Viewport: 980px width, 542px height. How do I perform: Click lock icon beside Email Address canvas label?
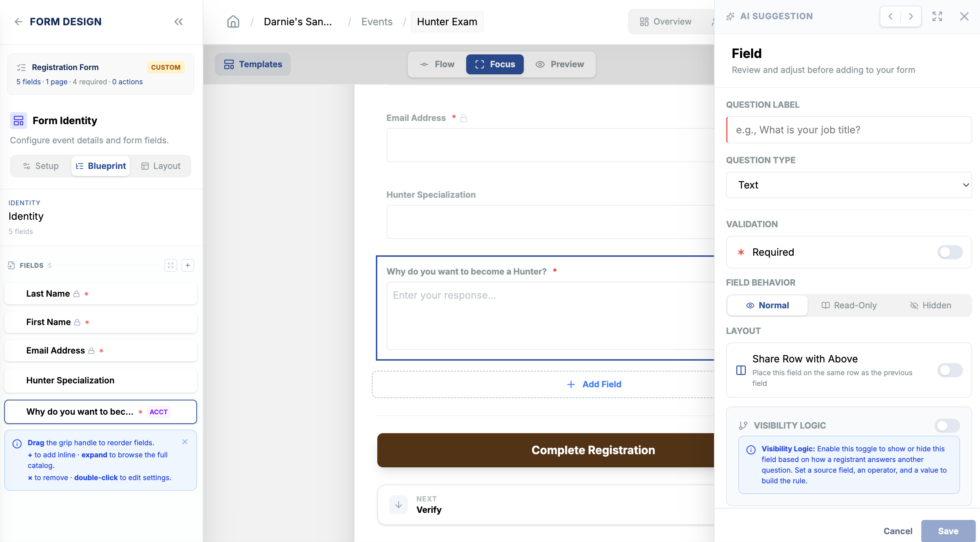tap(463, 118)
